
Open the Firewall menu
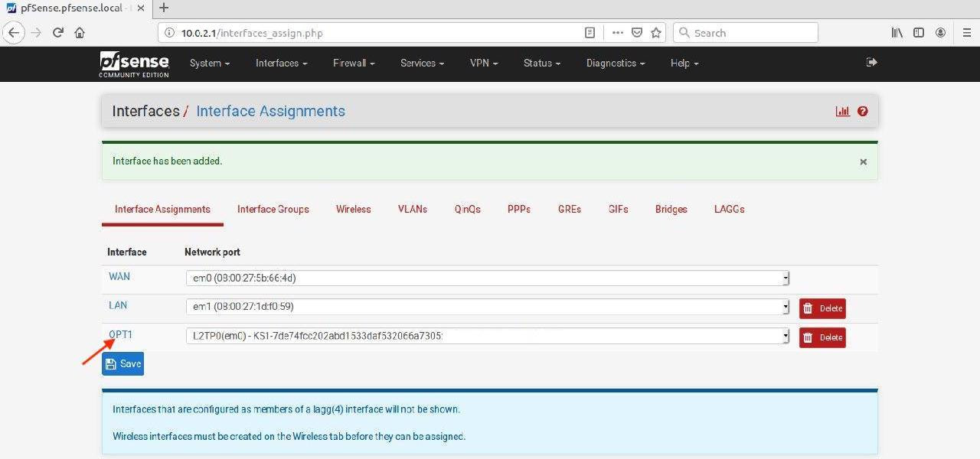tap(353, 63)
